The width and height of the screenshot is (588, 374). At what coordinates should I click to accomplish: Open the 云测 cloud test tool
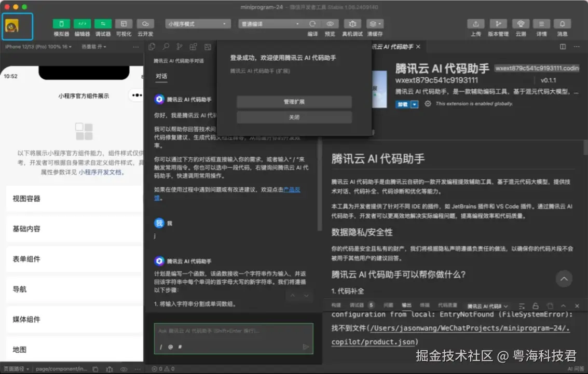click(x=521, y=24)
